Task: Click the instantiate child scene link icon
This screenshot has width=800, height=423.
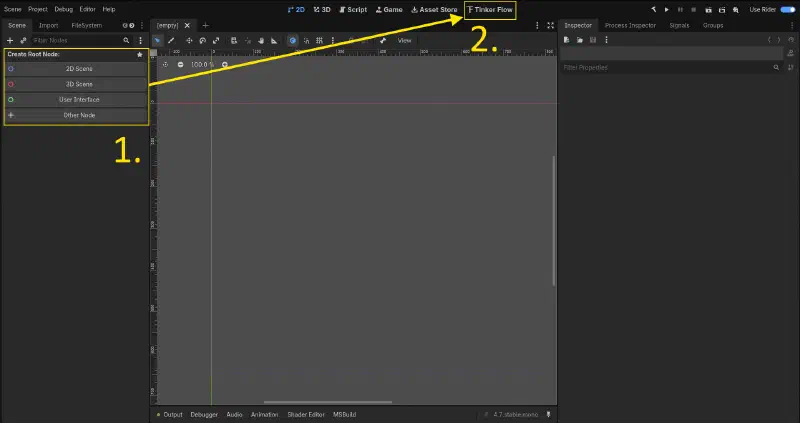Action: (23, 40)
